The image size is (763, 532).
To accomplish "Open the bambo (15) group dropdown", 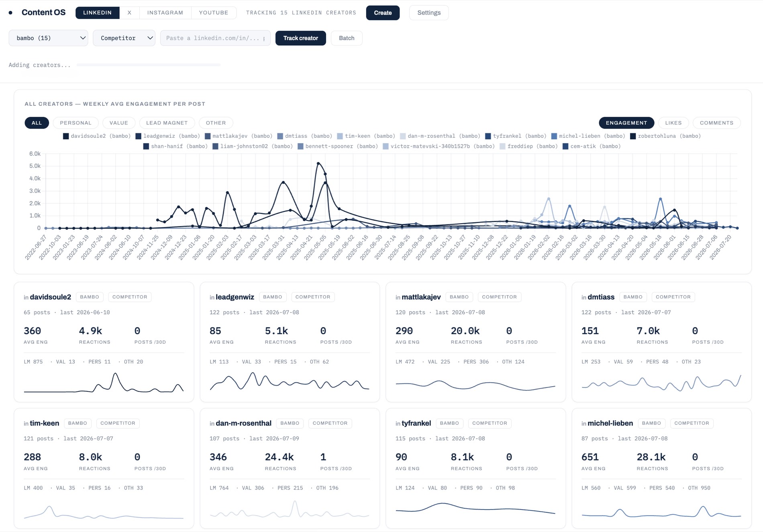I will 48,38.
